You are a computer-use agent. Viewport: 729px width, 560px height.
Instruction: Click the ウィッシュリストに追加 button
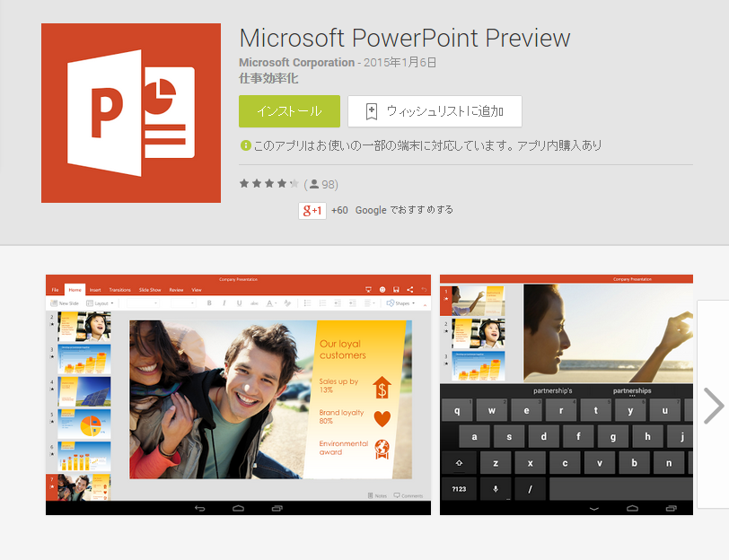point(435,111)
